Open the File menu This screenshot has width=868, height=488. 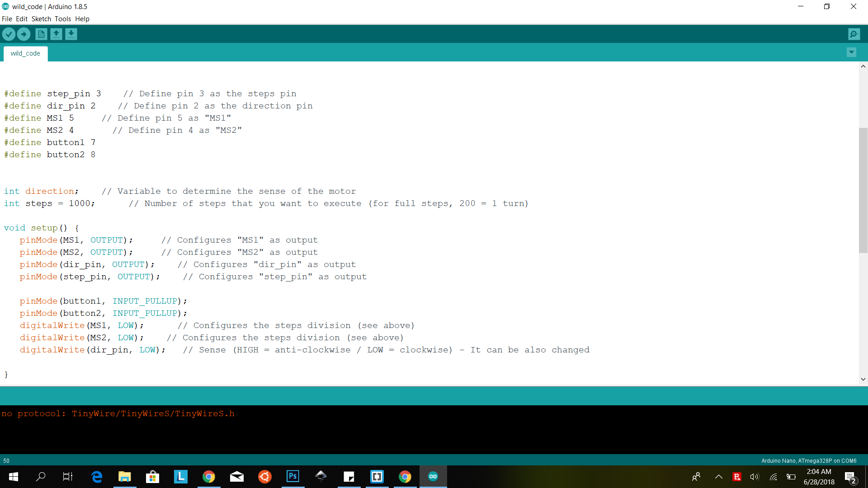7,19
